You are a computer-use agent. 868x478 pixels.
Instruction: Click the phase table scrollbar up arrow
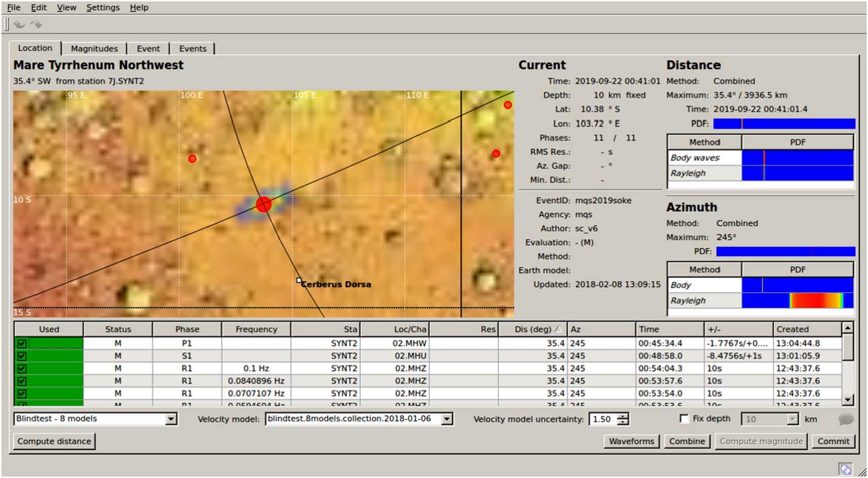(x=848, y=329)
